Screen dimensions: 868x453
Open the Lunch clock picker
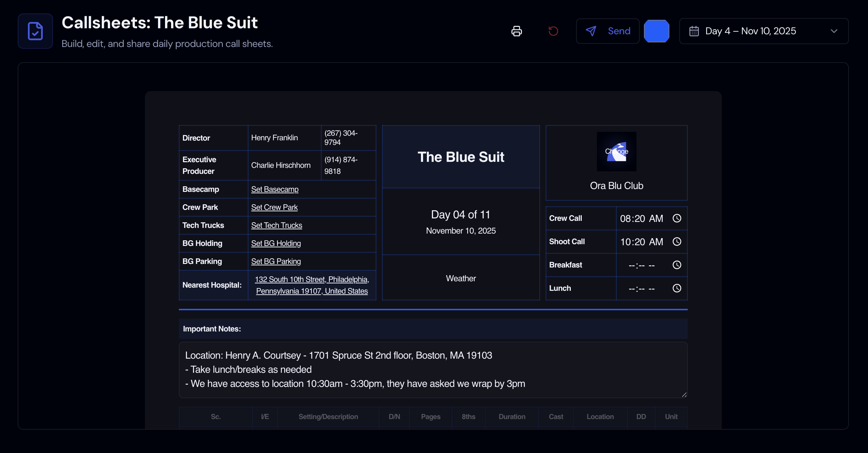coord(676,288)
